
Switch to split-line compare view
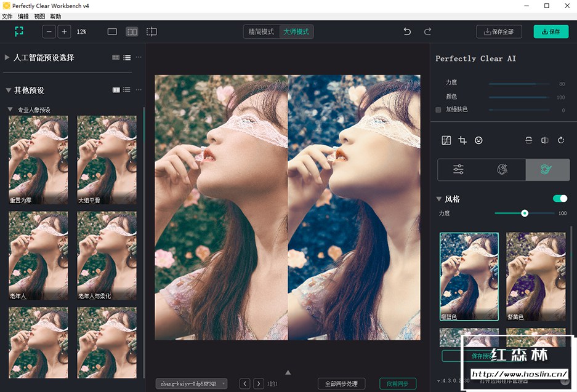151,31
